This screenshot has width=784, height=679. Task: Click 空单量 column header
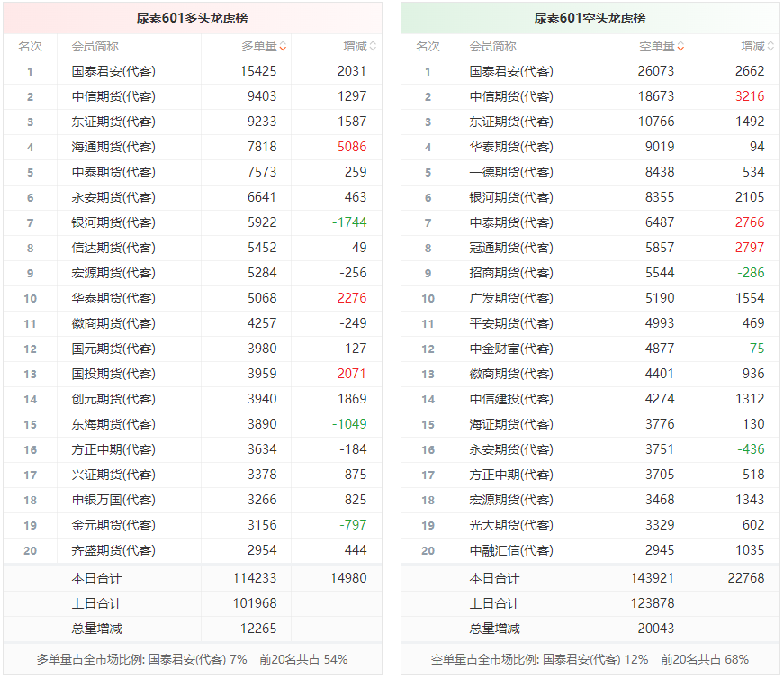(656, 47)
